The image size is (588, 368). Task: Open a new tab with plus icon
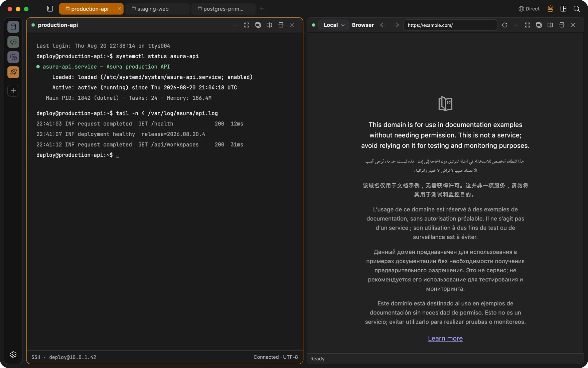tap(262, 9)
